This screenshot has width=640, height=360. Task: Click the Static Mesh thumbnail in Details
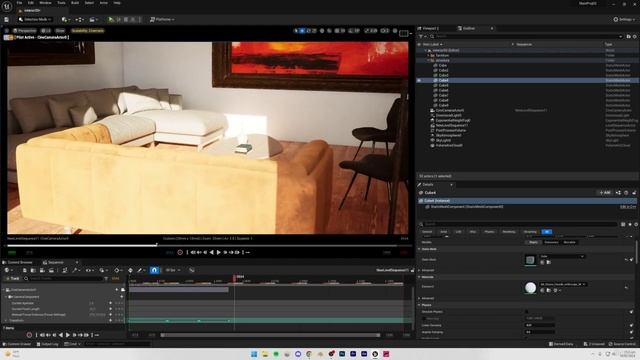(530, 260)
